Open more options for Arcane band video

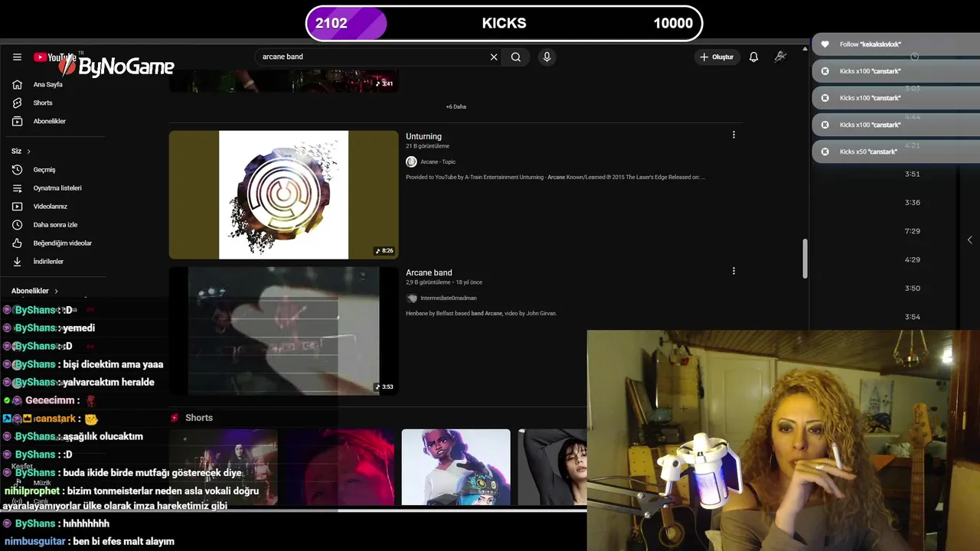tap(733, 272)
